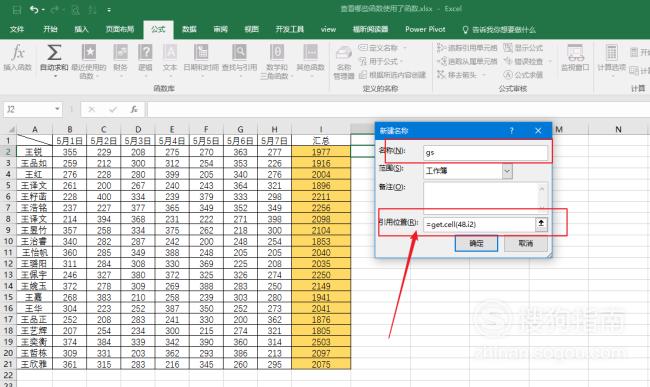Expand the Name Box dropdown arrow
The height and width of the screenshot is (387, 650).
[x=57, y=109]
